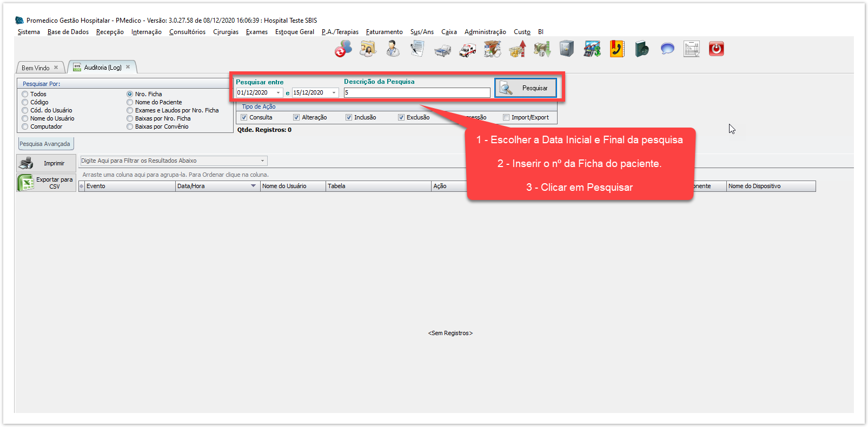Open the start date dropdown calendar
Screen dimensions: 868x427
pyautogui.click(x=279, y=93)
